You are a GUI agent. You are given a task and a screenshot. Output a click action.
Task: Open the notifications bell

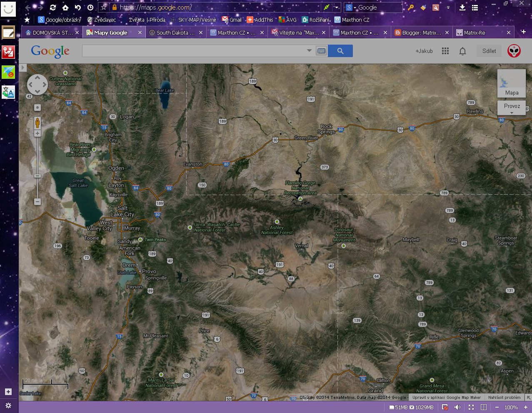462,51
